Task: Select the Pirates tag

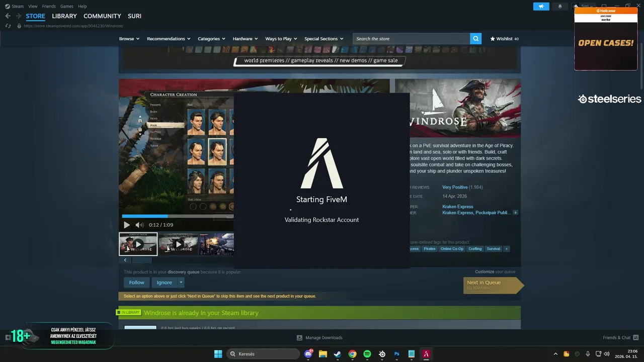Action: tap(430, 249)
